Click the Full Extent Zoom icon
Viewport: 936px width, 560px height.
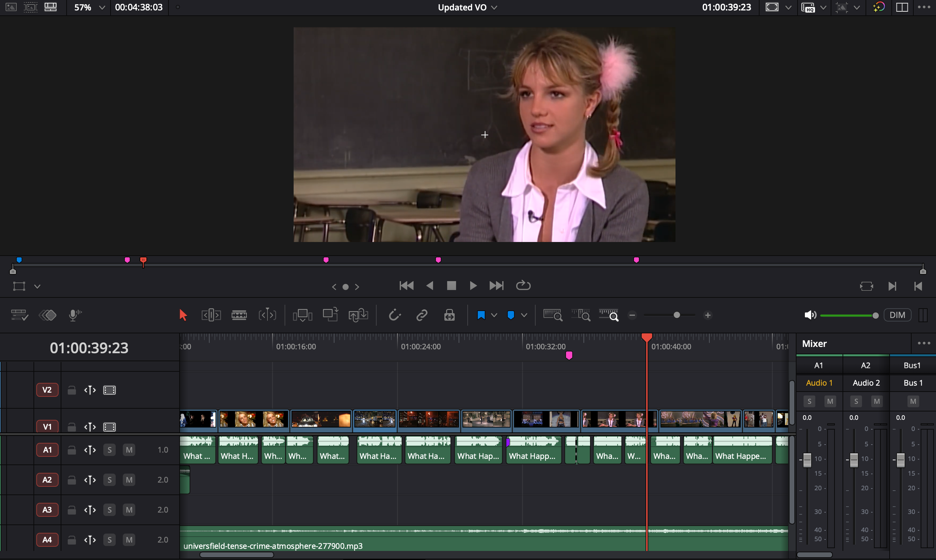pyautogui.click(x=552, y=315)
